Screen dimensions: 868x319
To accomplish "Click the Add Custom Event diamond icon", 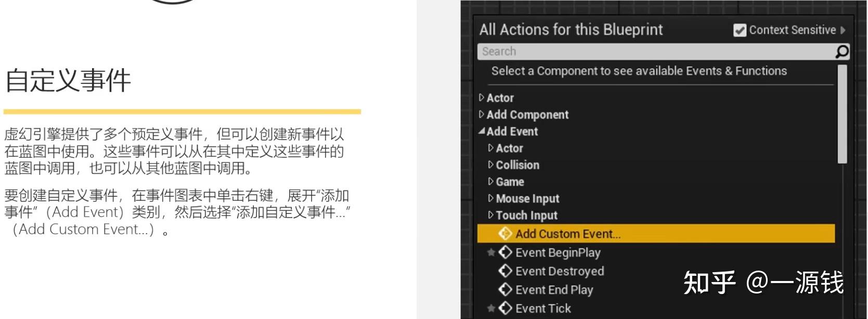I will 505,234.
